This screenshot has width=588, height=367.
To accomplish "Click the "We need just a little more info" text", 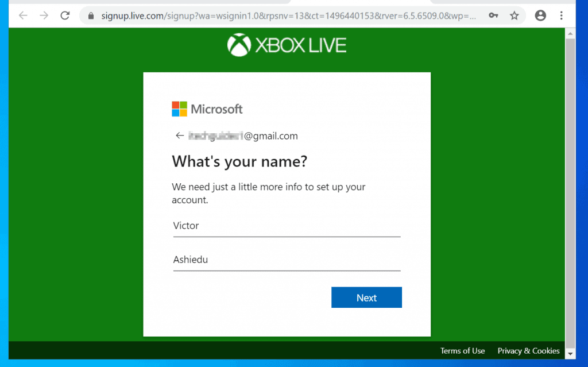I will click(x=269, y=193).
